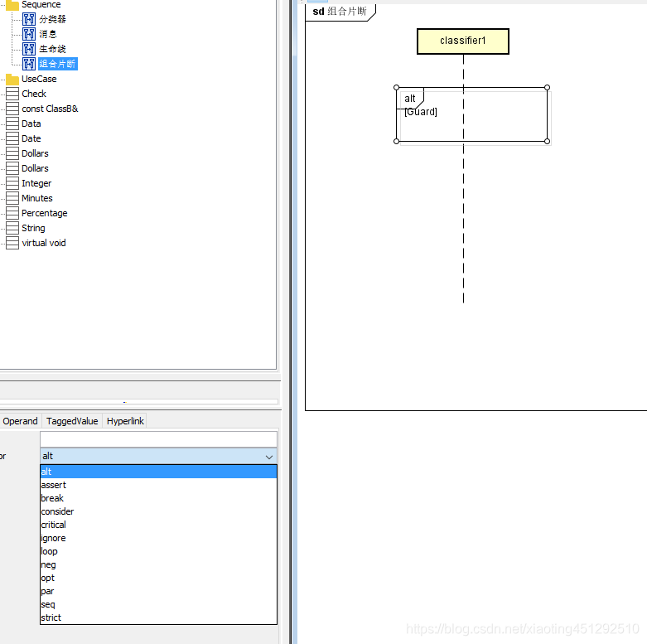Select the Check tree entry
This screenshot has height=644, width=647.
tap(34, 94)
